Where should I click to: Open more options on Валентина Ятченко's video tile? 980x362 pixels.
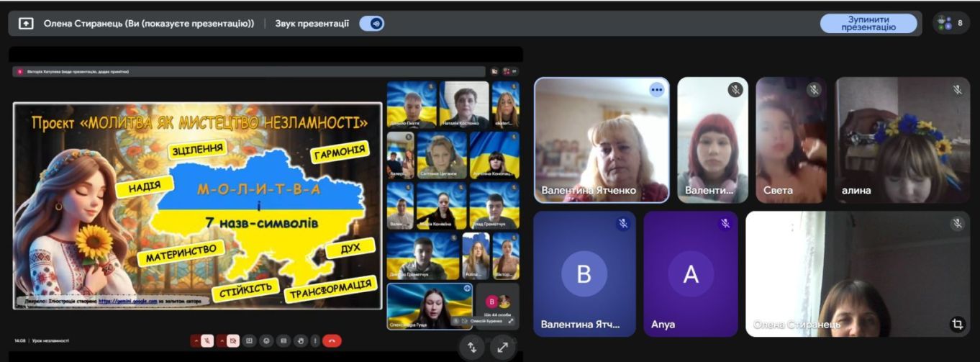pyautogui.click(x=656, y=90)
